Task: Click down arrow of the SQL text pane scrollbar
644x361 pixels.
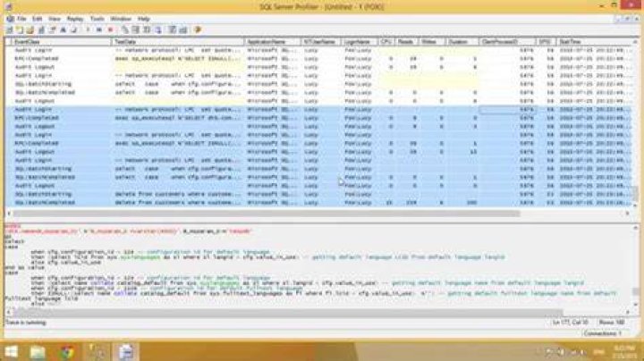Action: tap(635, 305)
